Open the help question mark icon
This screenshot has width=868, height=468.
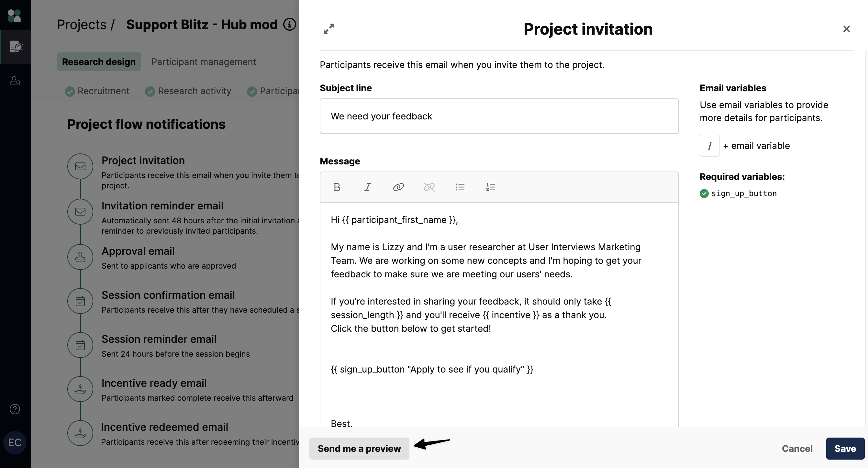(15, 409)
